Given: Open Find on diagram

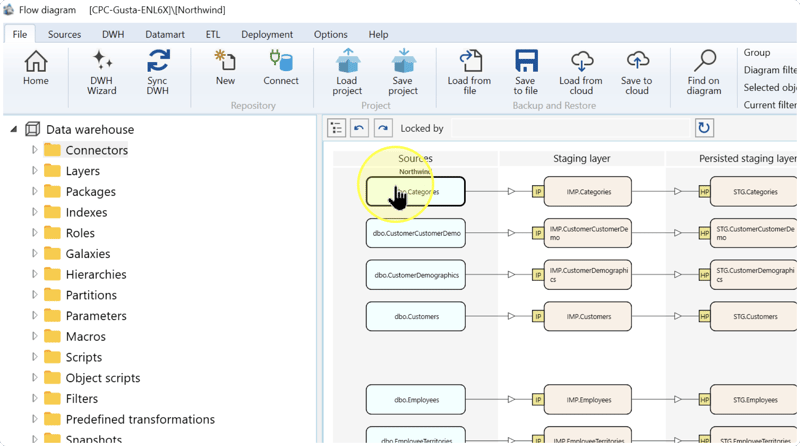Looking at the screenshot, I should (704, 72).
